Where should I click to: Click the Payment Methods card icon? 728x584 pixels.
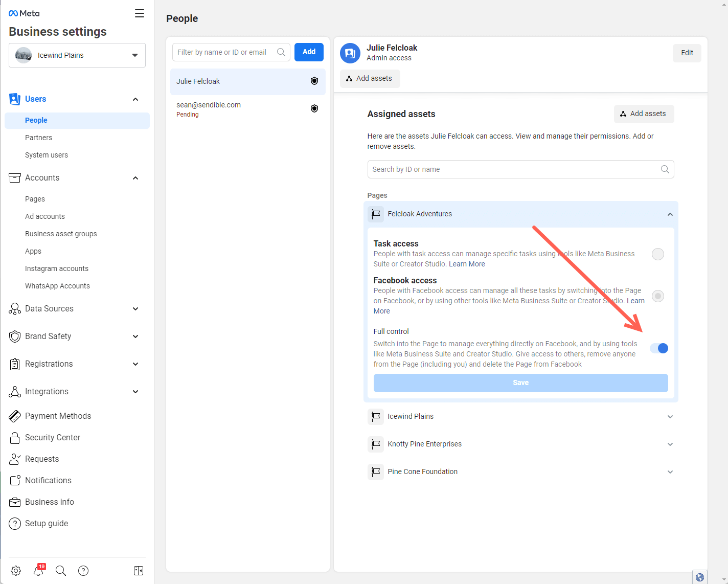point(15,416)
